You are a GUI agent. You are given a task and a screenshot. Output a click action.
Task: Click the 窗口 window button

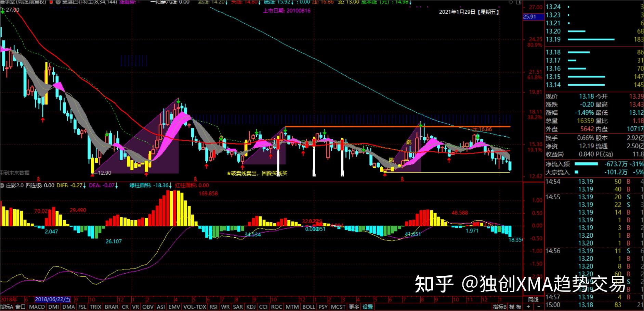(21, 307)
